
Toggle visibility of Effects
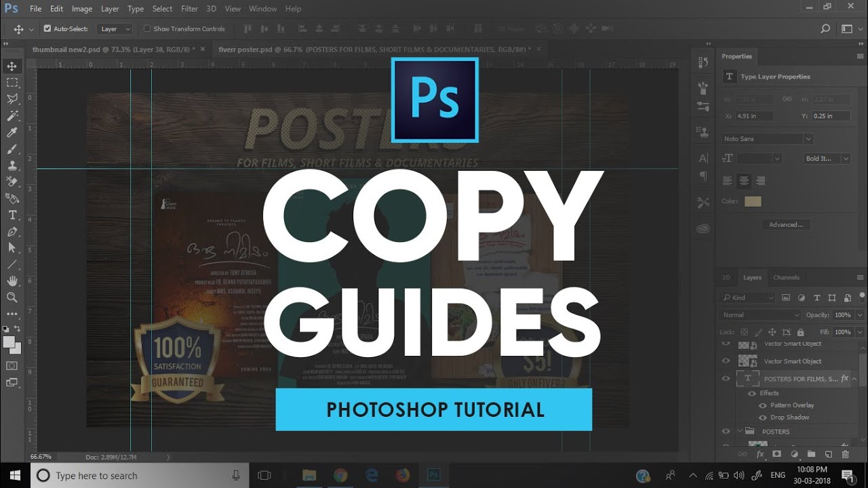pos(751,393)
